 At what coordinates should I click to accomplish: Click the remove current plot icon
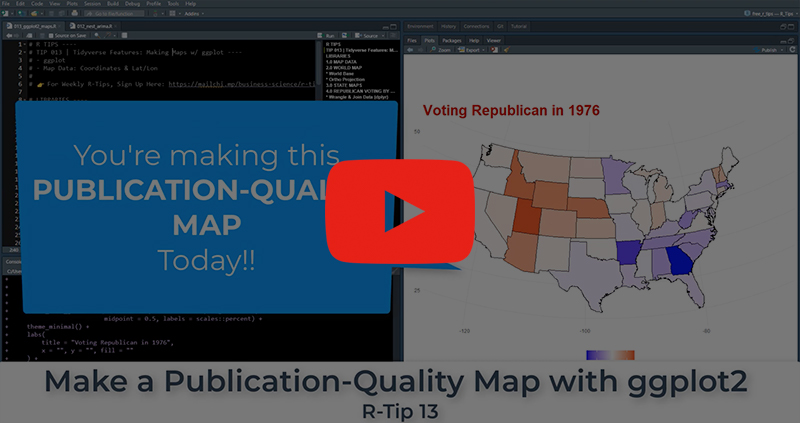(x=494, y=50)
